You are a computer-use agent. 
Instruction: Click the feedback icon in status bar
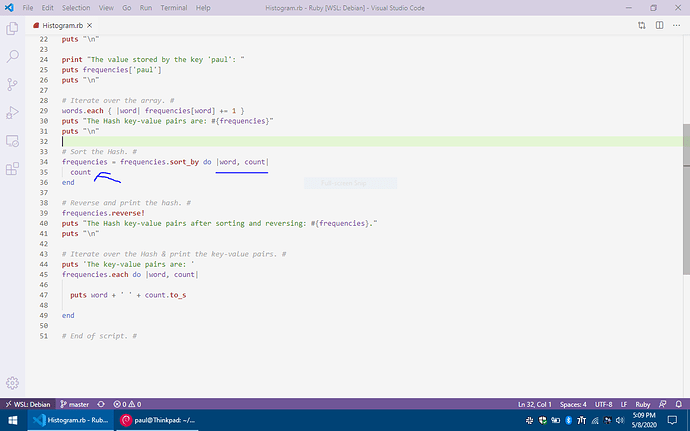[663, 404]
